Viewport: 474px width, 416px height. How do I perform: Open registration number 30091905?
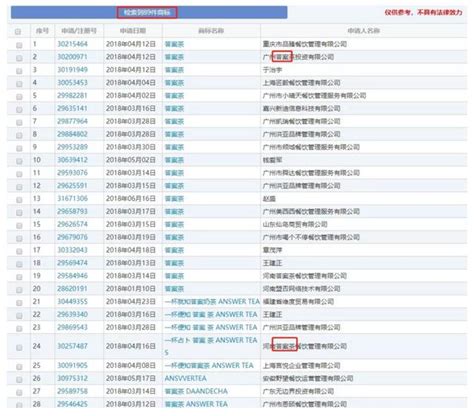pyautogui.click(x=72, y=366)
